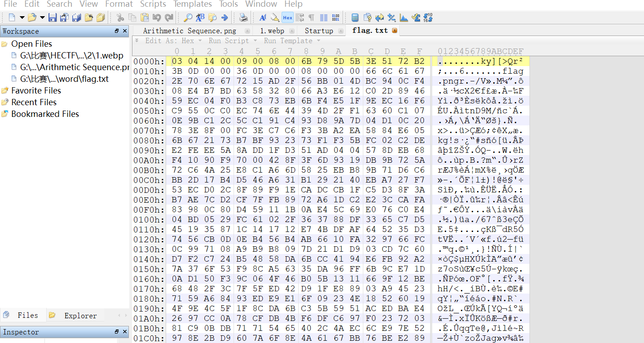644x343 pixels.
Task: Open the Calculator tool
Action: [x=355, y=17]
